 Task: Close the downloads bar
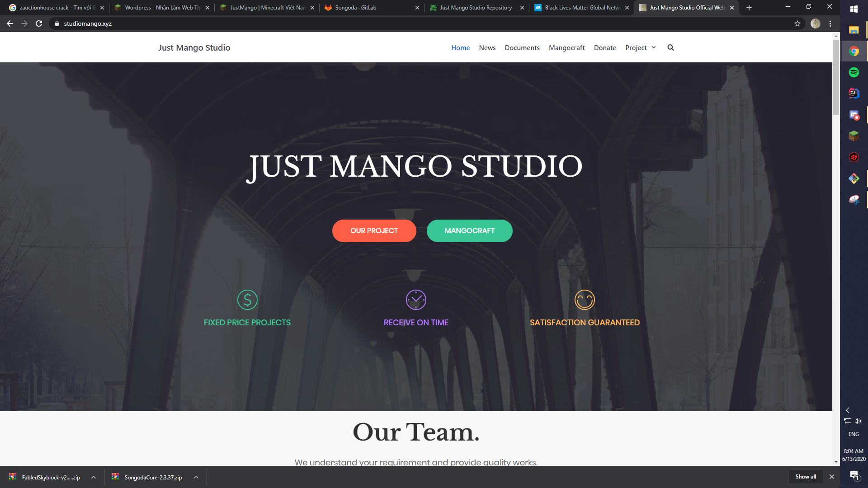[x=831, y=477]
